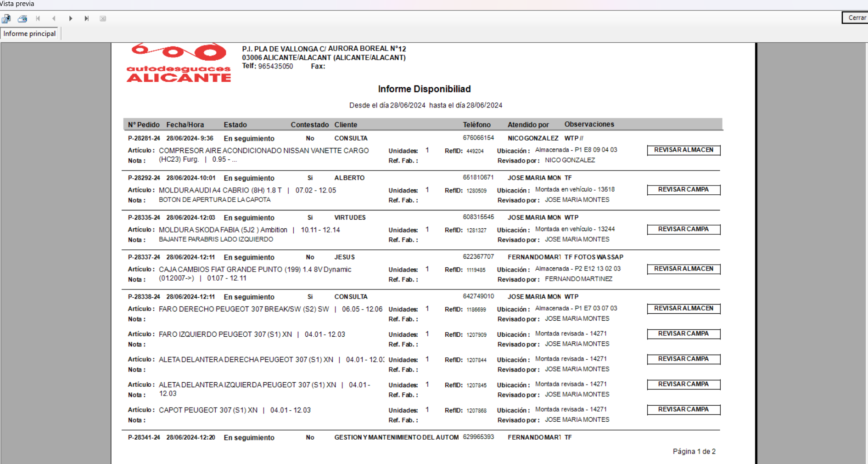This screenshot has width=868, height=464.
Task: Open the print dialog via the printer icon
Action: click(x=22, y=18)
